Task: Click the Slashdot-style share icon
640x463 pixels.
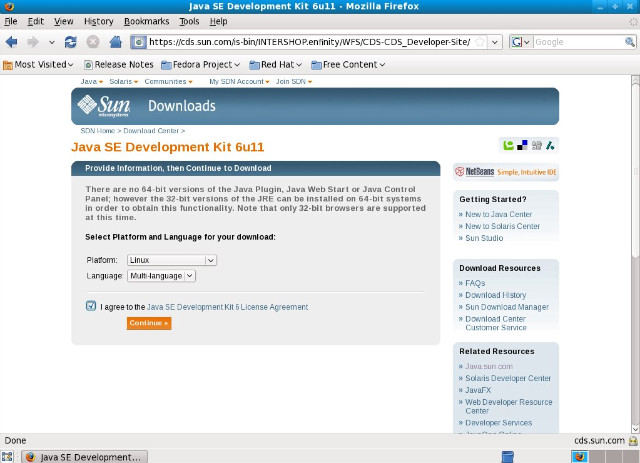Action: tap(550, 145)
